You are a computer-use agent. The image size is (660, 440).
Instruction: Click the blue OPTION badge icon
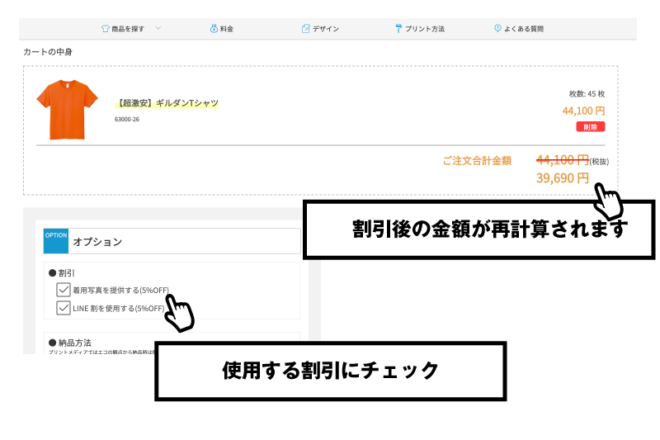[x=56, y=240]
